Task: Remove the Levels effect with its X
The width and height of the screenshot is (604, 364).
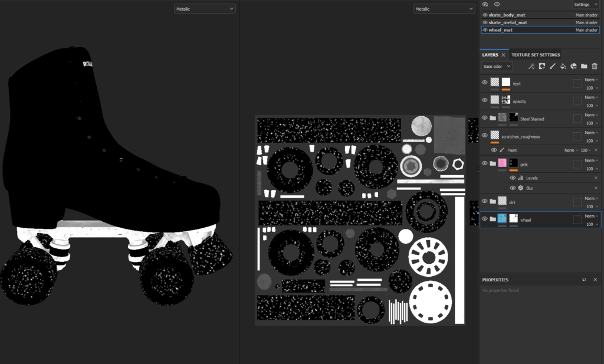Action: point(596,178)
